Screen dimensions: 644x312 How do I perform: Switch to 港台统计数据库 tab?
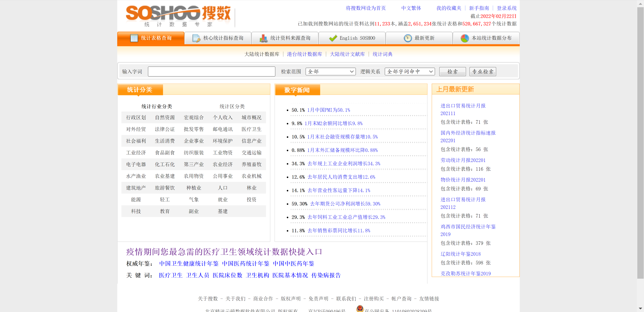click(x=304, y=54)
